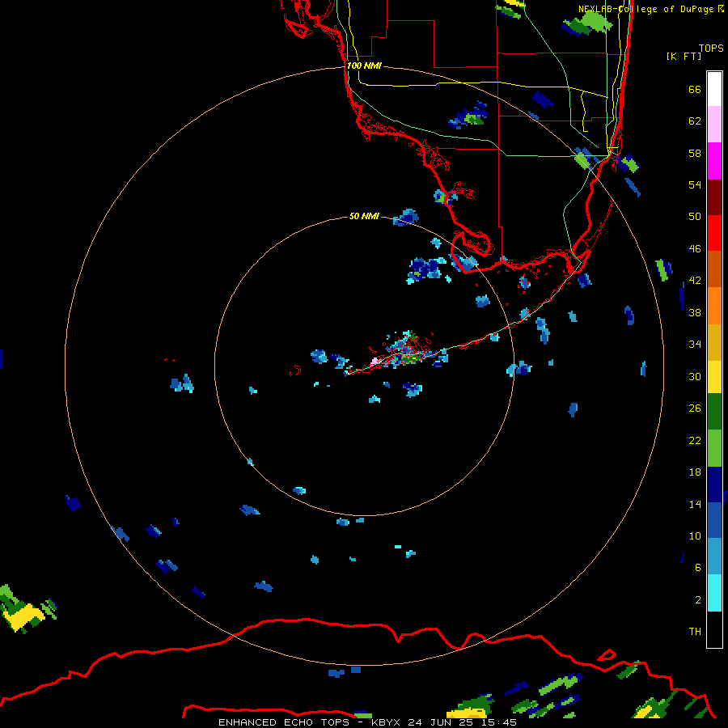Click the 58 value on the legend scale
The width and height of the screenshot is (728, 728).
(x=695, y=153)
